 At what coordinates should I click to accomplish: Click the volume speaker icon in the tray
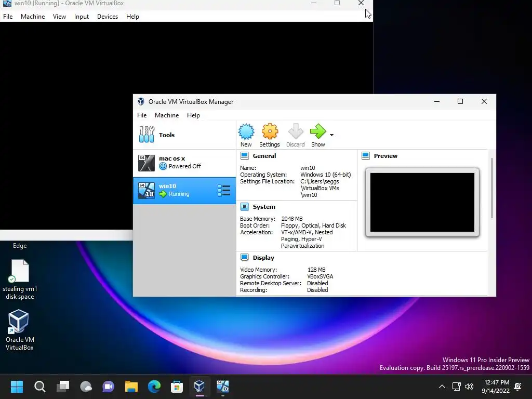(469, 387)
